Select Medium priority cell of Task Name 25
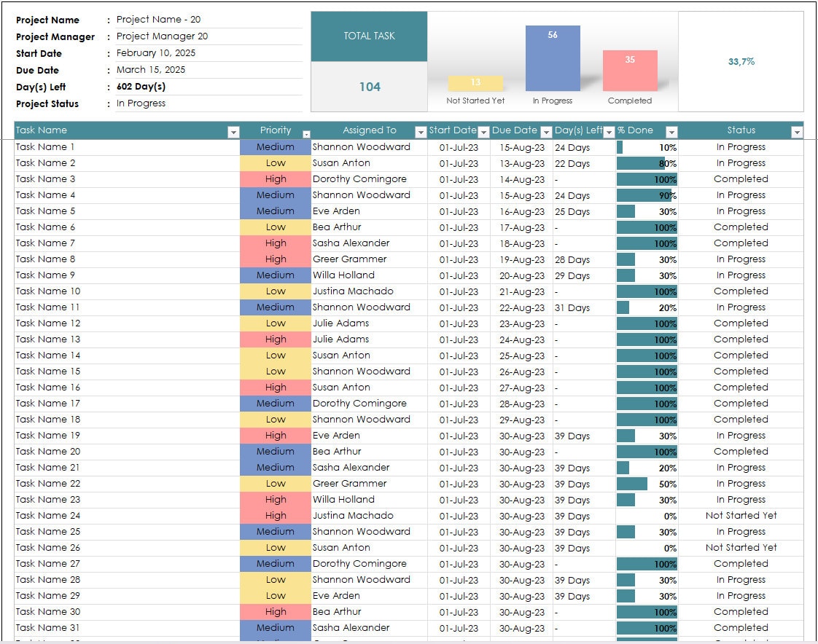Screen dimensions: 818x644 (276, 532)
